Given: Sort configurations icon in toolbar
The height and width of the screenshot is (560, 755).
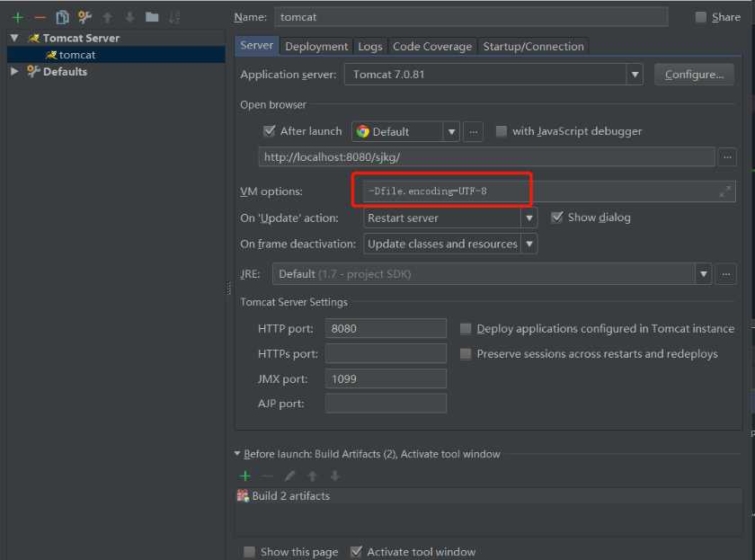Looking at the screenshot, I should click(x=174, y=18).
